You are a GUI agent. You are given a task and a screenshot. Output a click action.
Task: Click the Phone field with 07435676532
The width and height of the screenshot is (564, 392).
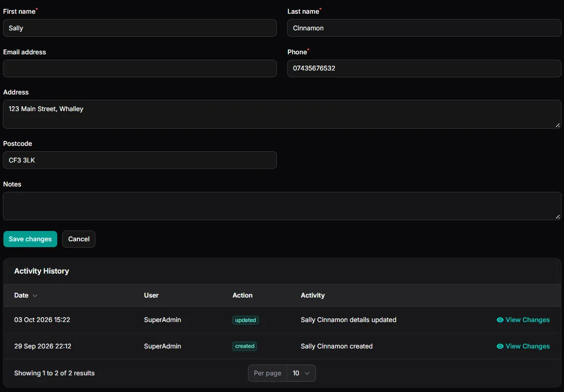424,69
